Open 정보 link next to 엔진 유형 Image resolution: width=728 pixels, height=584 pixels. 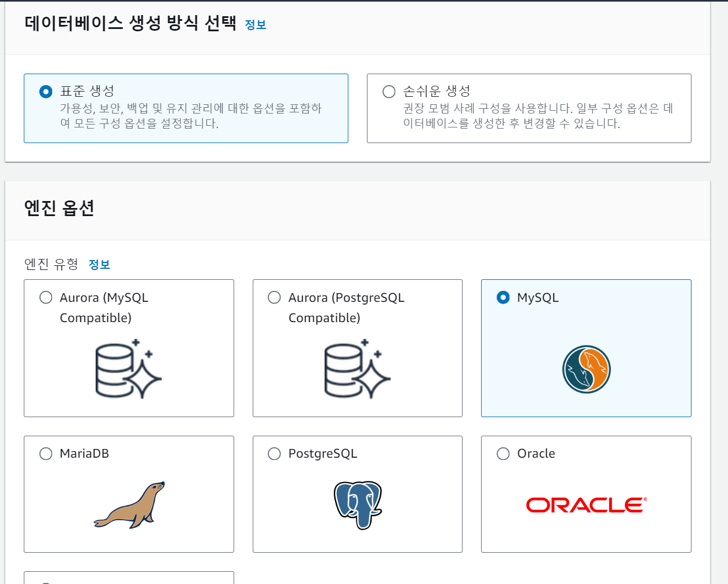tap(99, 264)
